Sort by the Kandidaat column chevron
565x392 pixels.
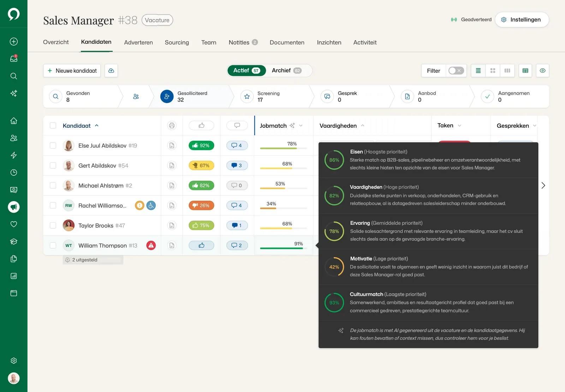pyautogui.click(x=97, y=126)
